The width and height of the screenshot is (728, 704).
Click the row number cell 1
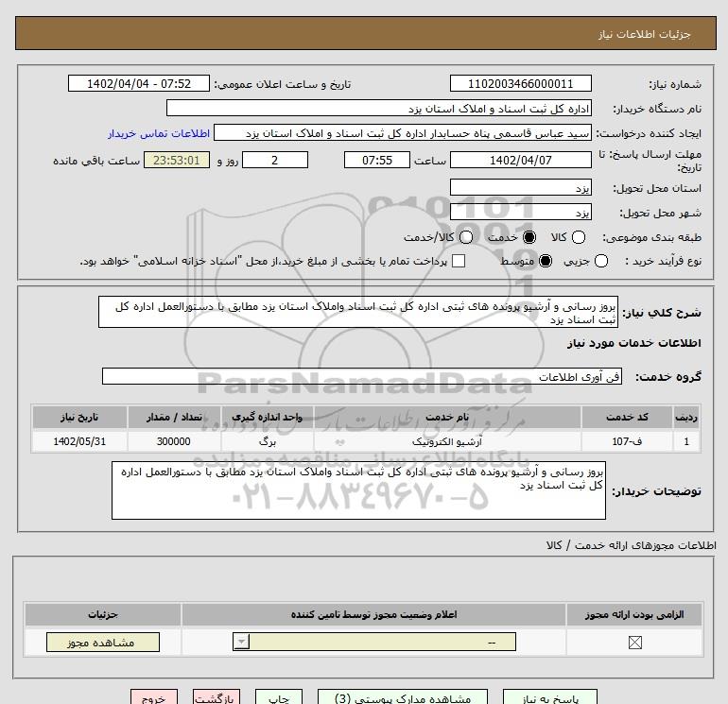(x=686, y=441)
